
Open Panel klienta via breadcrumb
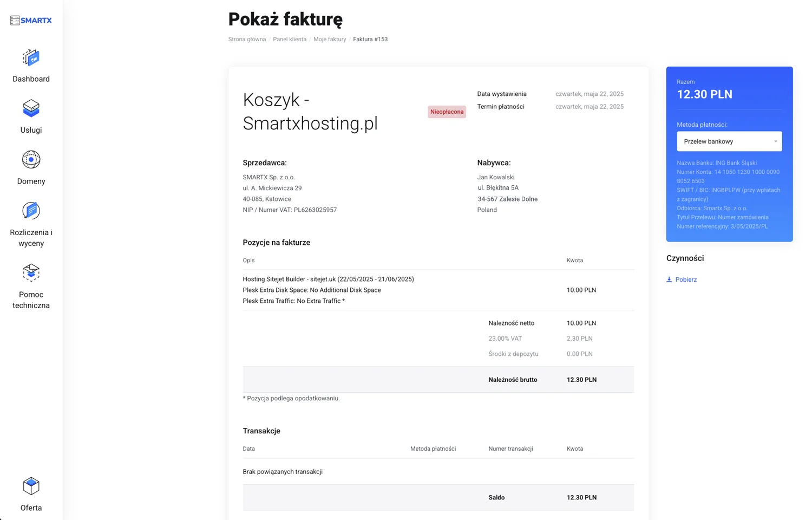pyautogui.click(x=290, y=39)
